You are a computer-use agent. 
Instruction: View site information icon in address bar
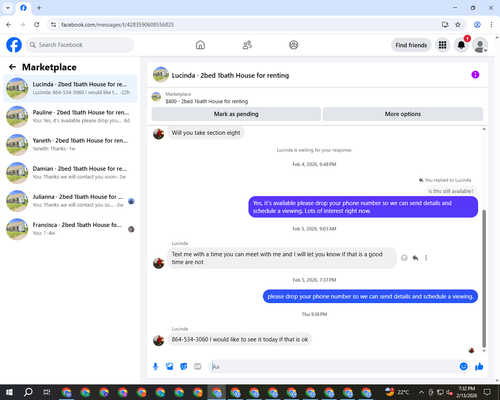[53, 25]
